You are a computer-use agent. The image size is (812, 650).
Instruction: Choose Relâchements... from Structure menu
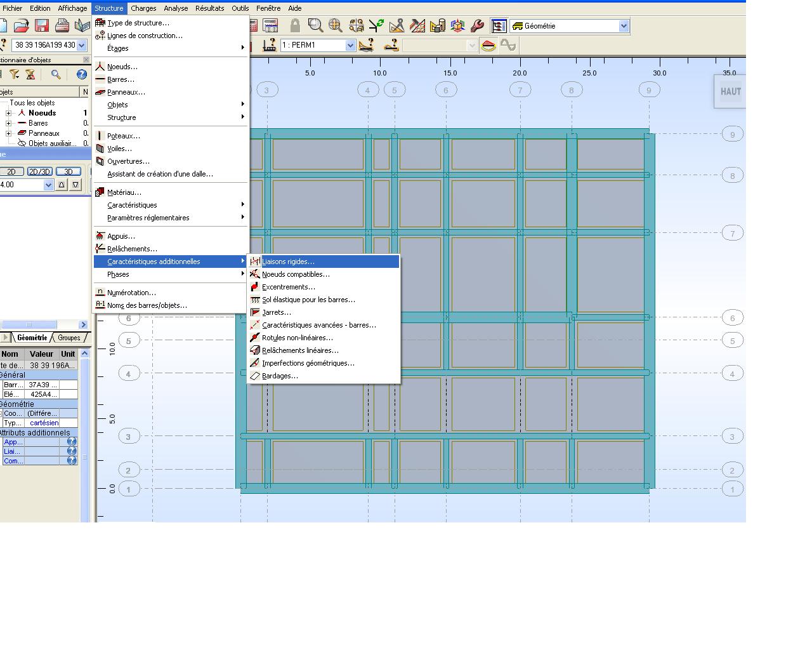[x=171, y=249]
